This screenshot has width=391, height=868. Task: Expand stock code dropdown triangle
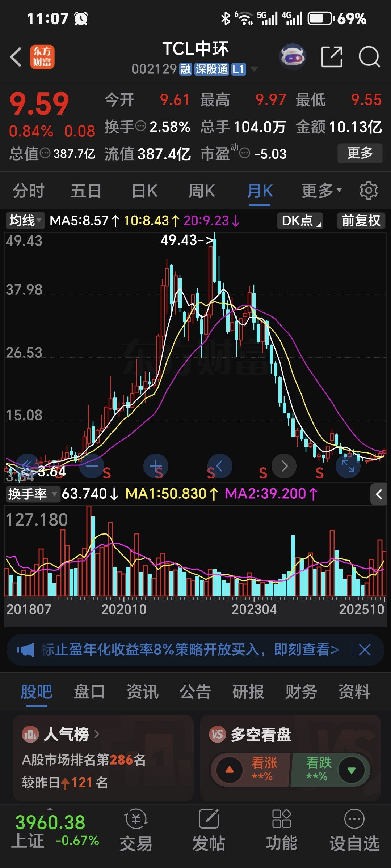pos(254,69)
